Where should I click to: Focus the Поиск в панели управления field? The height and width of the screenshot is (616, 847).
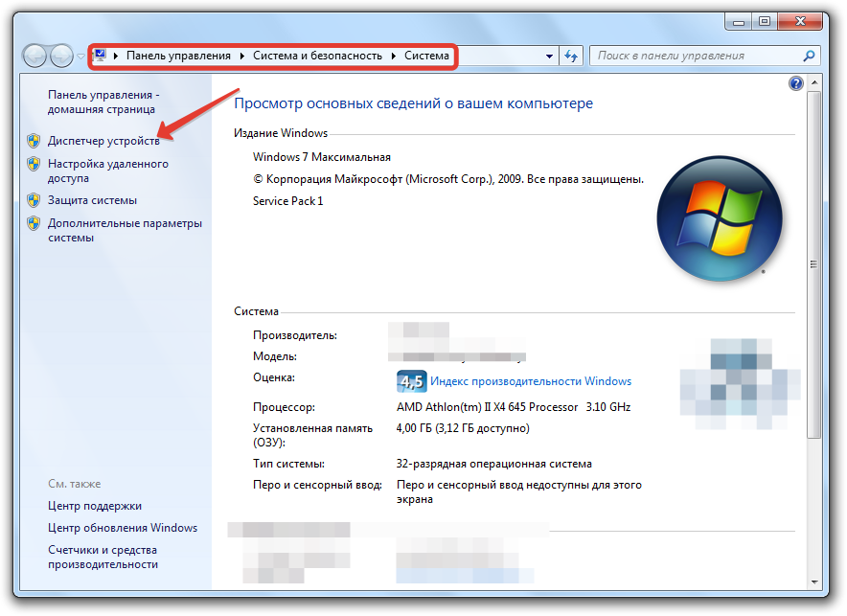(x=697, y=56)
